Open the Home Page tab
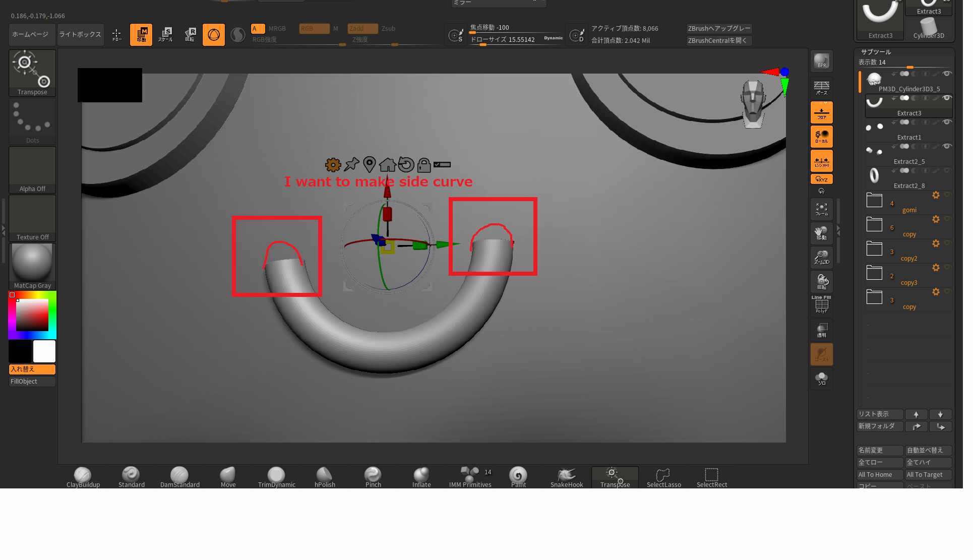 click(30, 34)
